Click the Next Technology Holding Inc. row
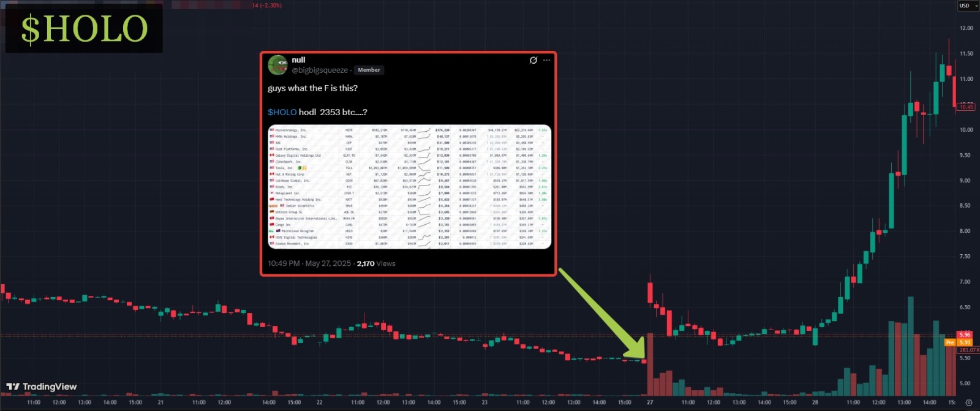The image size is (980, 411). [409, 200]
